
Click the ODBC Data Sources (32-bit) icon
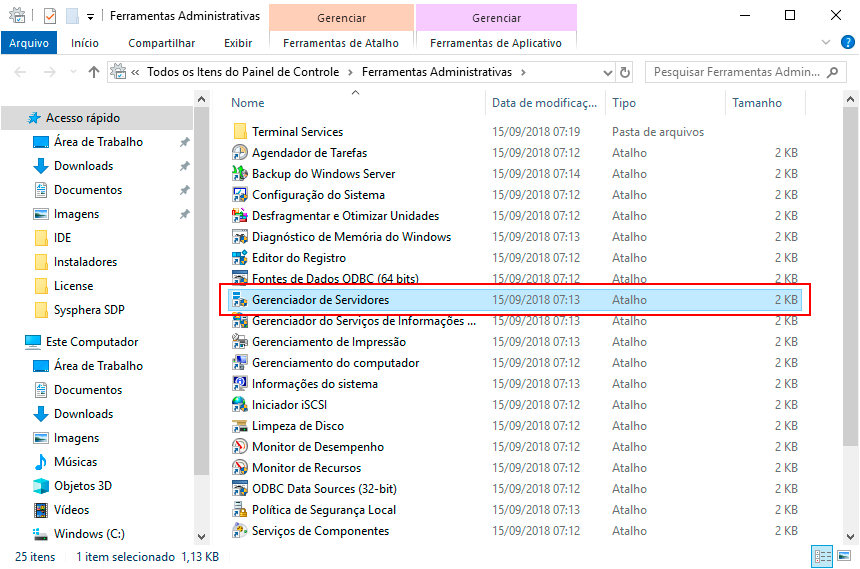pos(240,488)
